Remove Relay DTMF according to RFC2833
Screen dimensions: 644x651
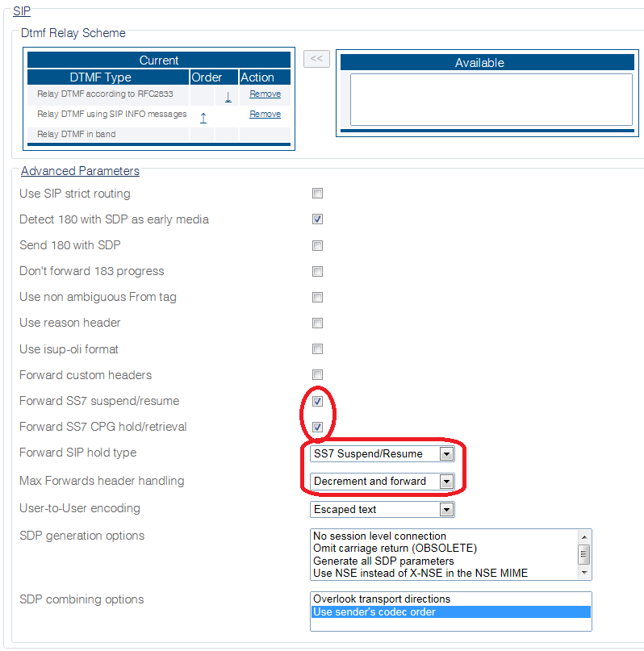265,94
